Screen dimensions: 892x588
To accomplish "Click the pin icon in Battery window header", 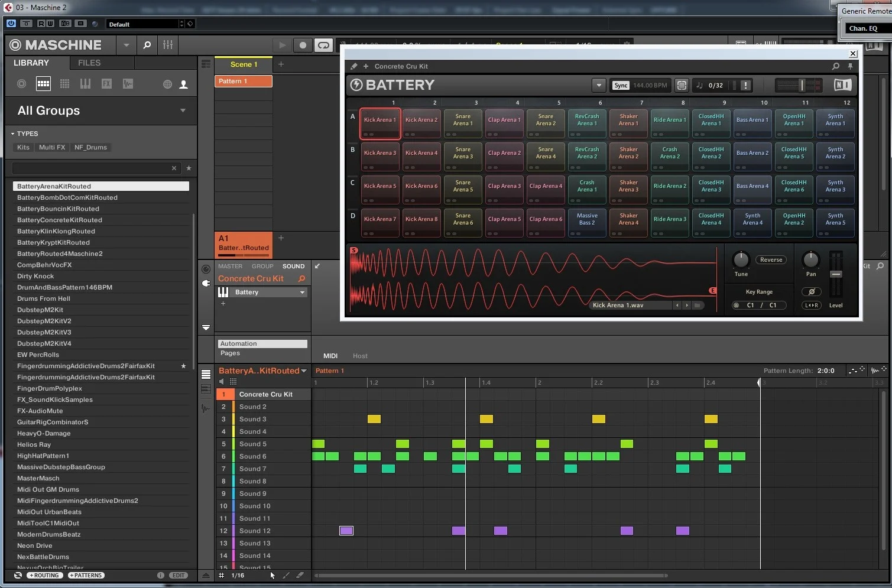I will click(850, 66).
